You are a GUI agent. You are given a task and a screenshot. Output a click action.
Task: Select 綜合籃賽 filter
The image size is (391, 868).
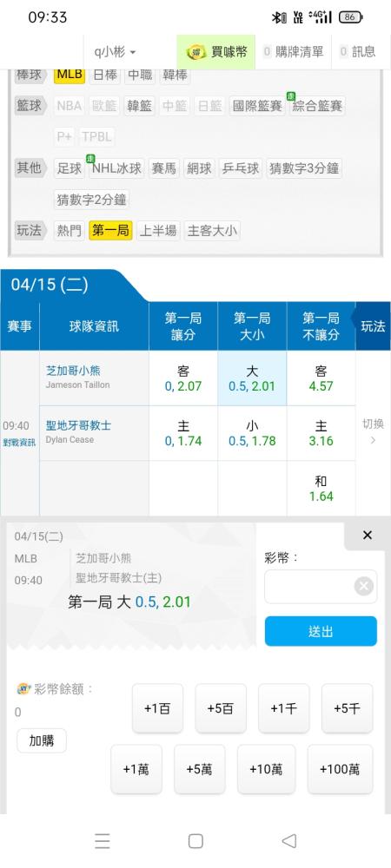click(x=316, y=106)
